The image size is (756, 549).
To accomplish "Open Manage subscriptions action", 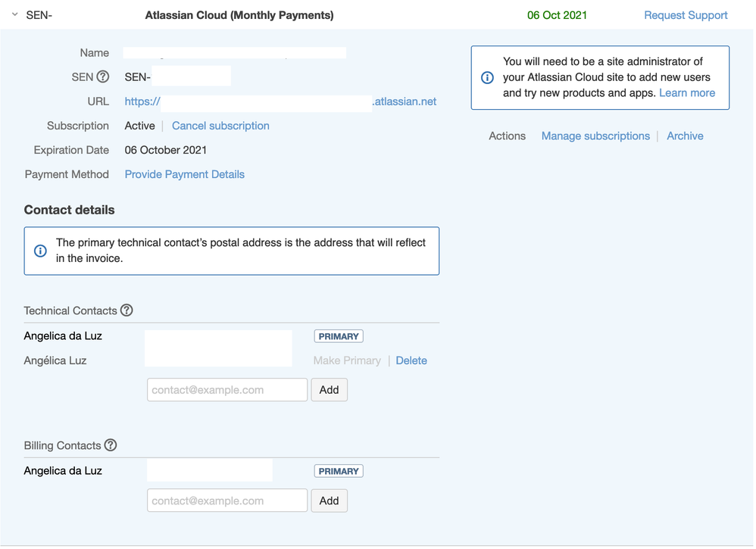I will (595, 136).
